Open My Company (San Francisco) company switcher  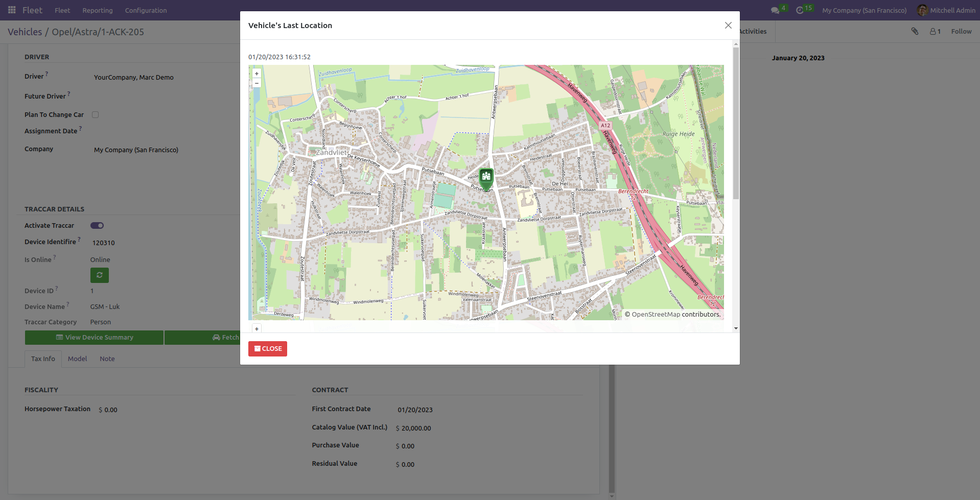click(x=864, y=10)
